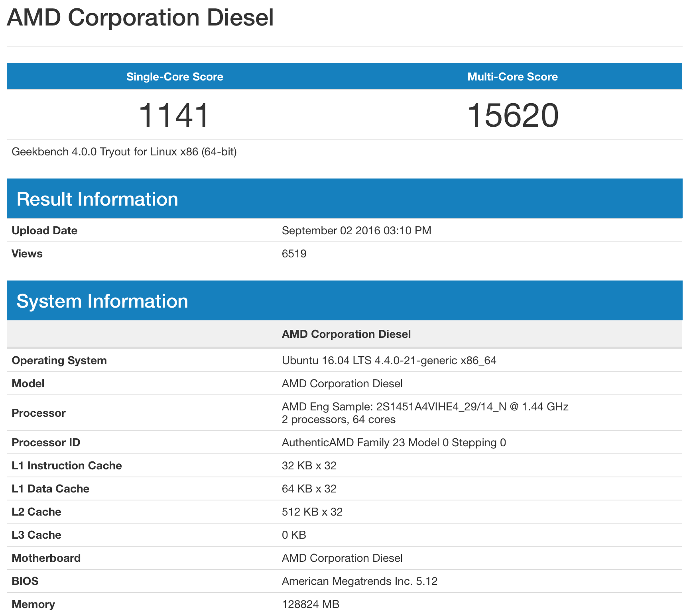Click the L3 Cache label

[37, 535]
